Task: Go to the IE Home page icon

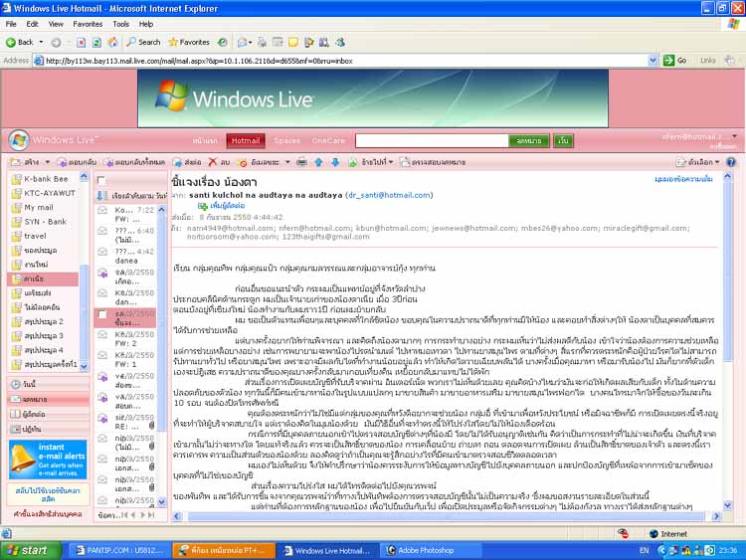Action: tap(112, 43)
